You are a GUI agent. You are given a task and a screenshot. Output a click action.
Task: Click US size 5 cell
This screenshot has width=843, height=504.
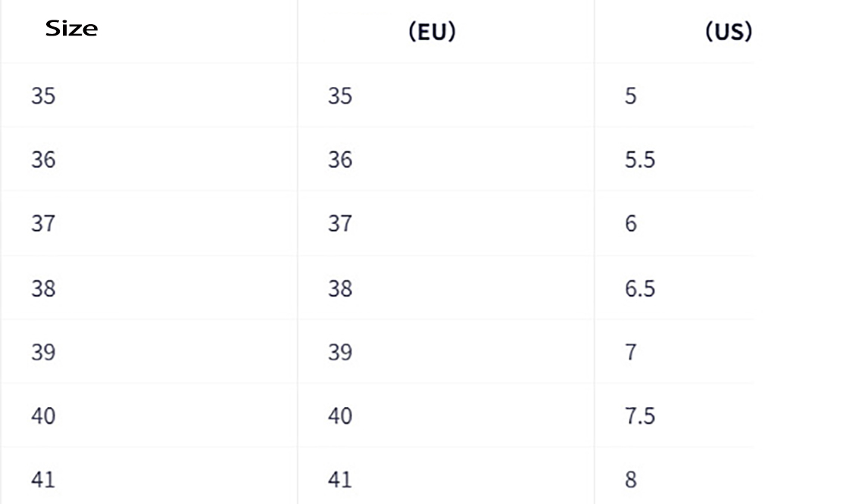coord(631,96)
